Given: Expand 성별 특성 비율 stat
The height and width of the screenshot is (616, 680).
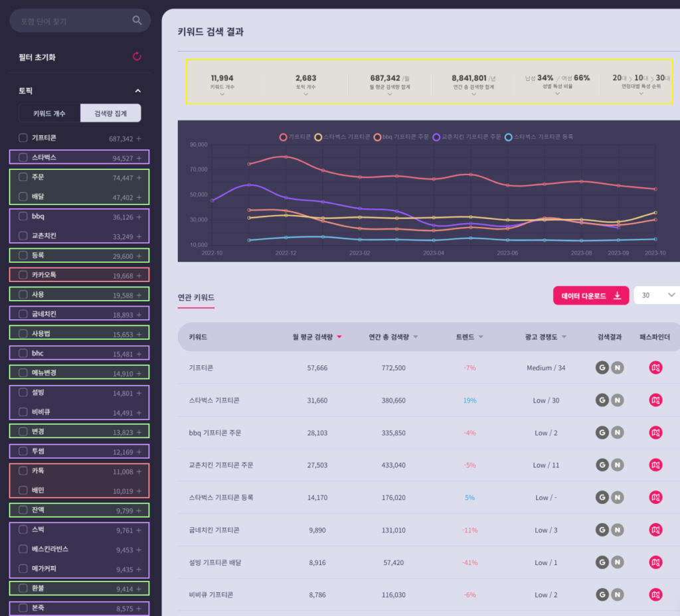Looking at the screenshot, I should tap(557, 94).
